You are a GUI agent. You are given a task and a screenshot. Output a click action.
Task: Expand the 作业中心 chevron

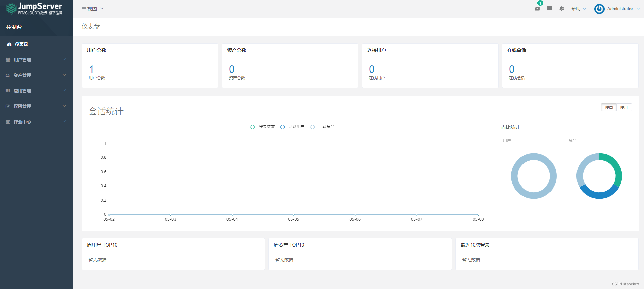click(x=64, y=121)
